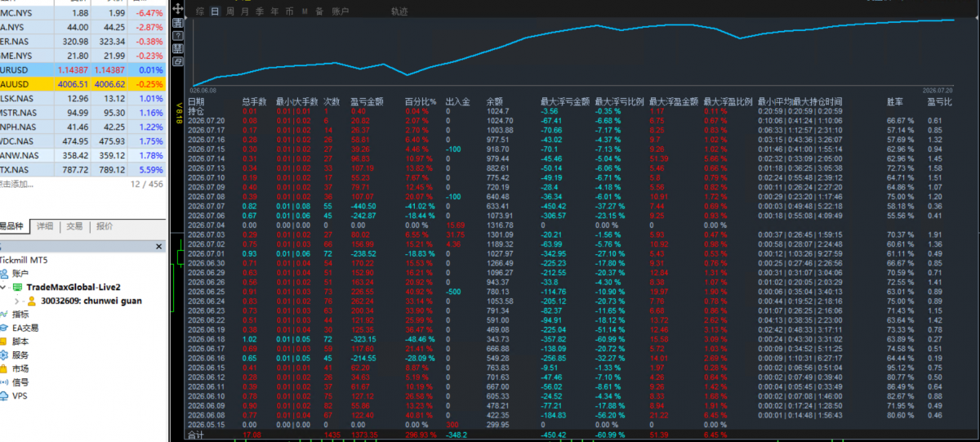Click the four-arrow move icon on the panel
The height and width of the screenshot is (442, 980).
(178, 8)
